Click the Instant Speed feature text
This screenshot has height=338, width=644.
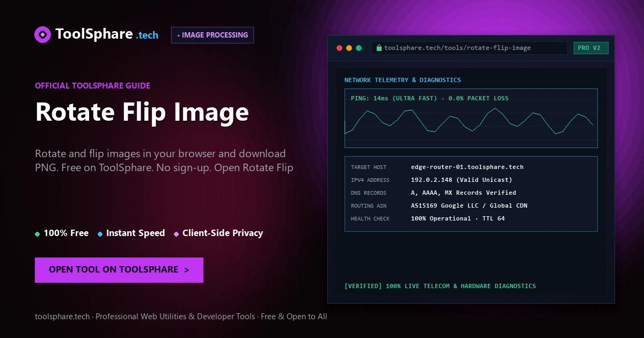(x=135, y=233)
